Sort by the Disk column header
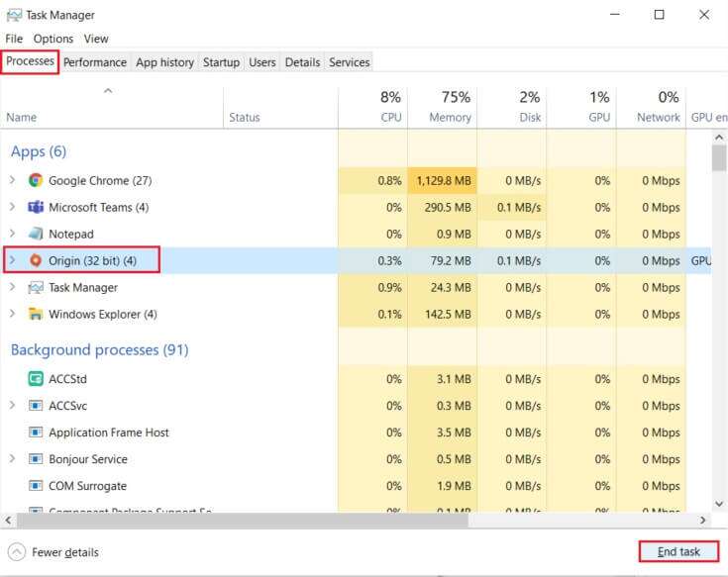This screenshot has height=577, width=728. (x=512, y=108)
